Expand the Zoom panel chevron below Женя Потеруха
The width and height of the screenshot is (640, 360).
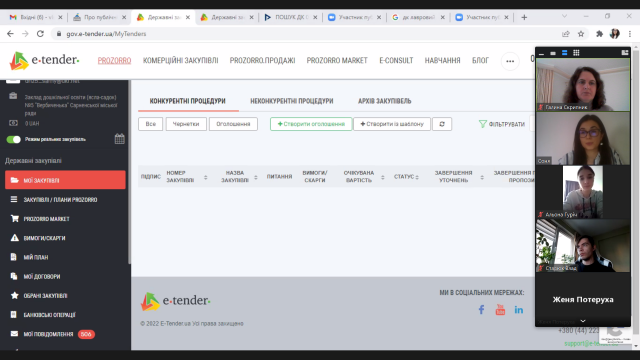(583, 321)
